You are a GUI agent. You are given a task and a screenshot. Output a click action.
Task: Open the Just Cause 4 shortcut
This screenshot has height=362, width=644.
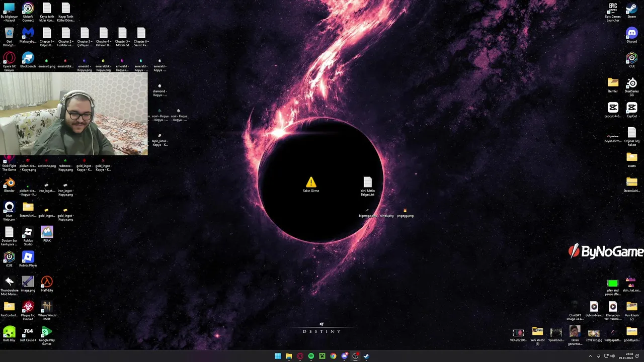[x=28, y=334]
